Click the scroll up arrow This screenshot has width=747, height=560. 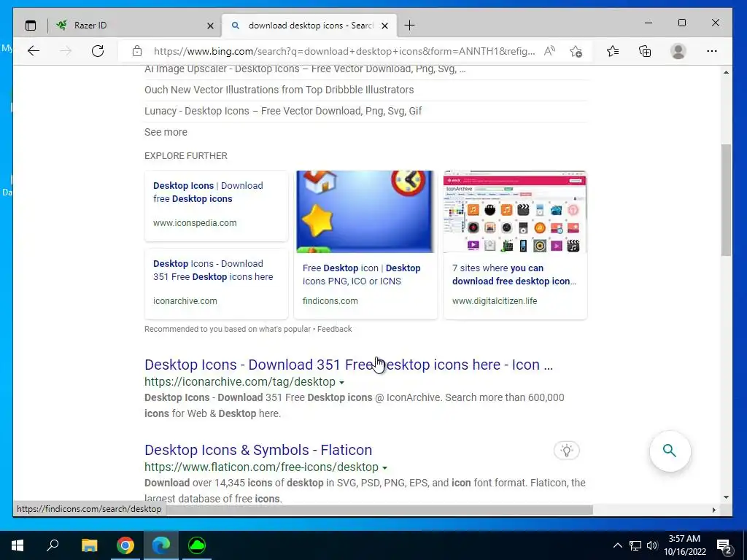tap(726, 72)
